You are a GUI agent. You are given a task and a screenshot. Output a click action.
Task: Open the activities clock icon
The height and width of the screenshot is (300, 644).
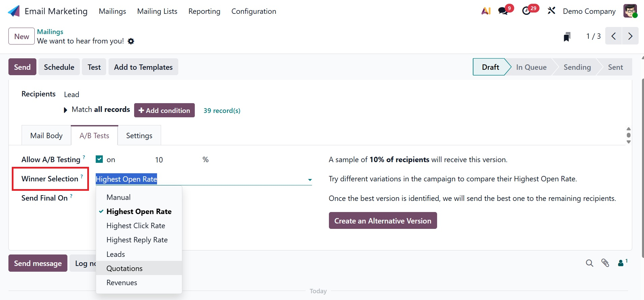click(526, 11)
